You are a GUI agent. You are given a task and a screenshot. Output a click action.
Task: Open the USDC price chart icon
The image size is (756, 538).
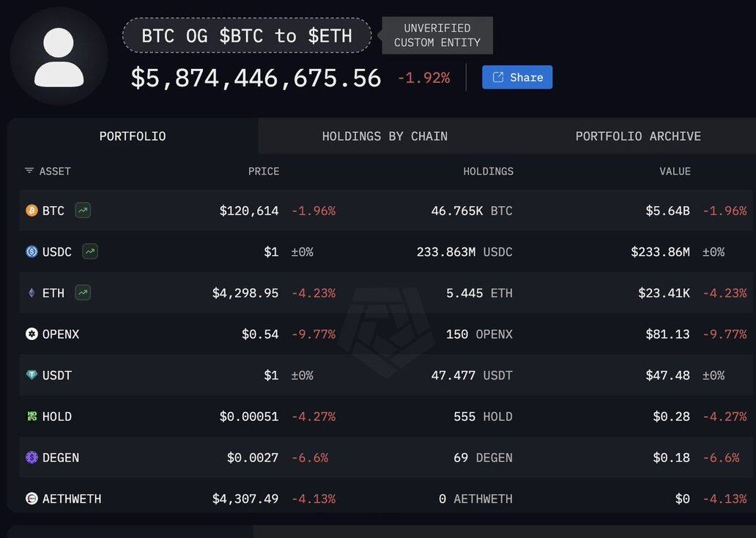pyautogui.click(x=90, y=252)
